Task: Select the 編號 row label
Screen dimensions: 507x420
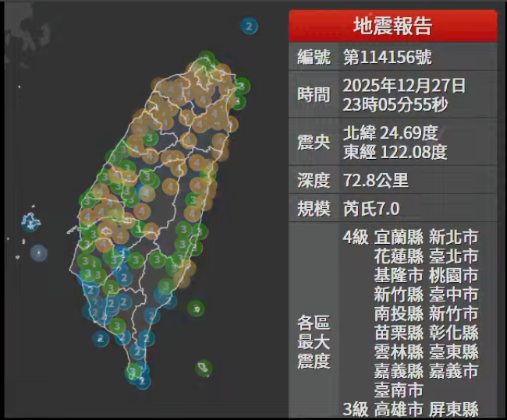Action: tap(314, 57)
